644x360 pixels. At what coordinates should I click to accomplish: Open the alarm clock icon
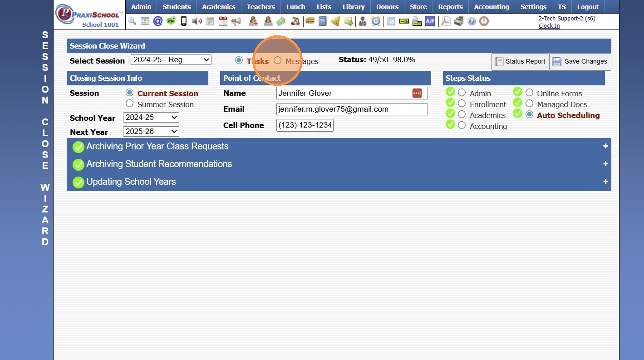coord(376,21)
